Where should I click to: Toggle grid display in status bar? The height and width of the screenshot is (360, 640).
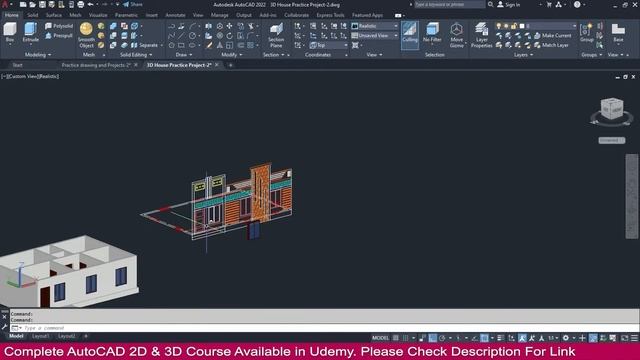[x=396, y=338]
